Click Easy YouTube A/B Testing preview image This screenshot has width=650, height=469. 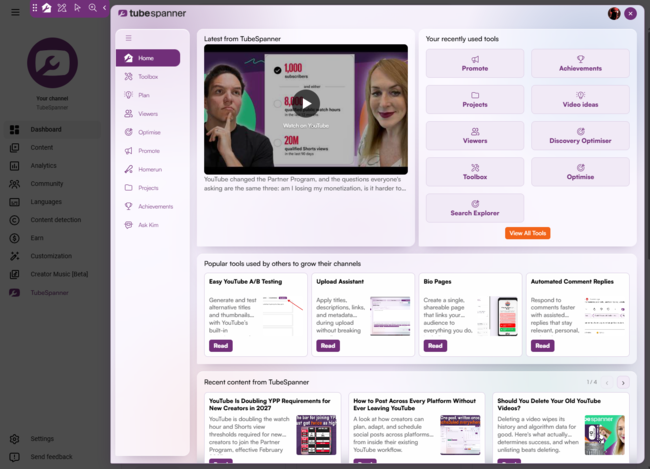283,316
